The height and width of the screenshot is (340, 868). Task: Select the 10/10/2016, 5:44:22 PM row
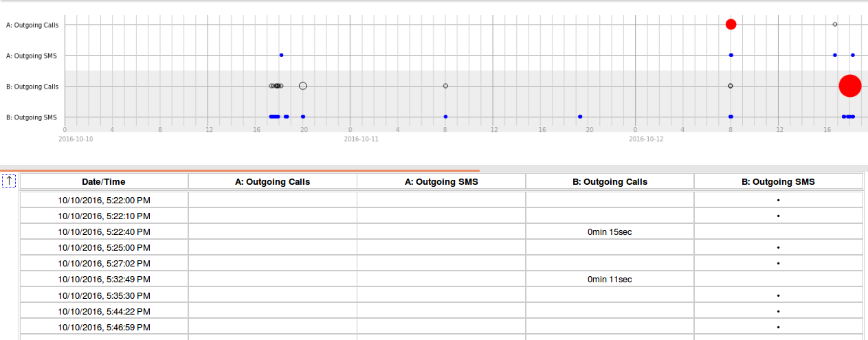[441, 311]
